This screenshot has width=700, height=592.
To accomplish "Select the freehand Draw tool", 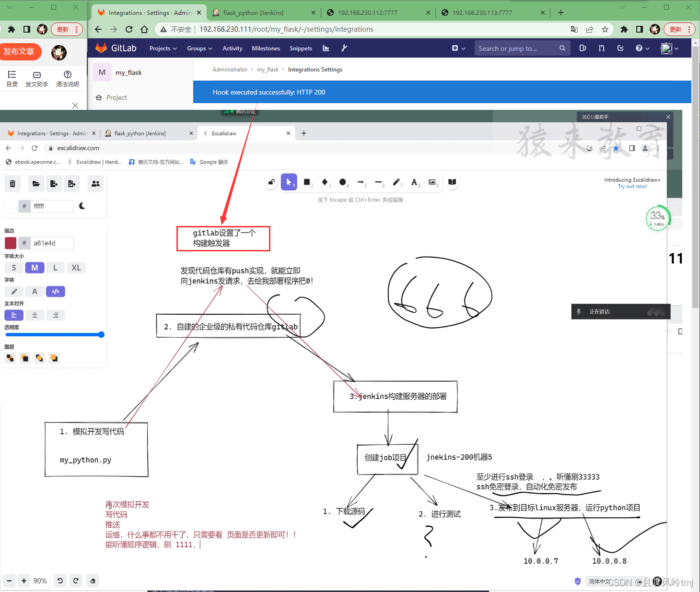I will click(397, 182).
